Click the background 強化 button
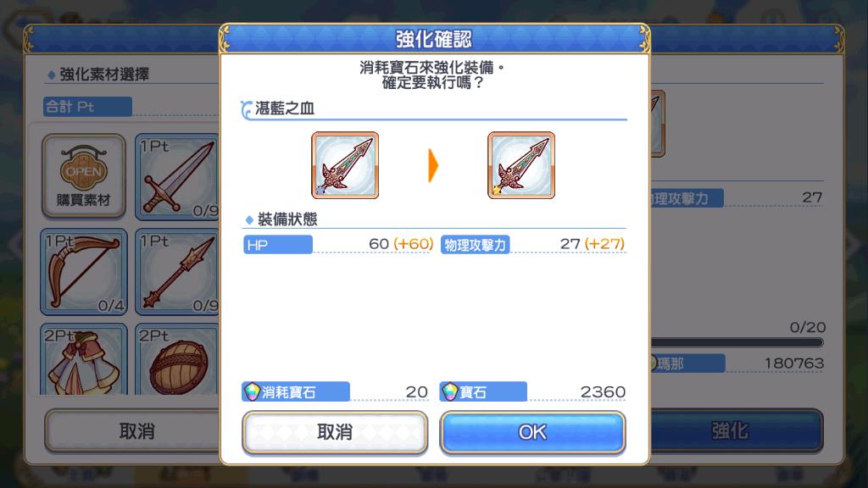Viewport: 868px width, 488px height. click(x=737, y=430)
